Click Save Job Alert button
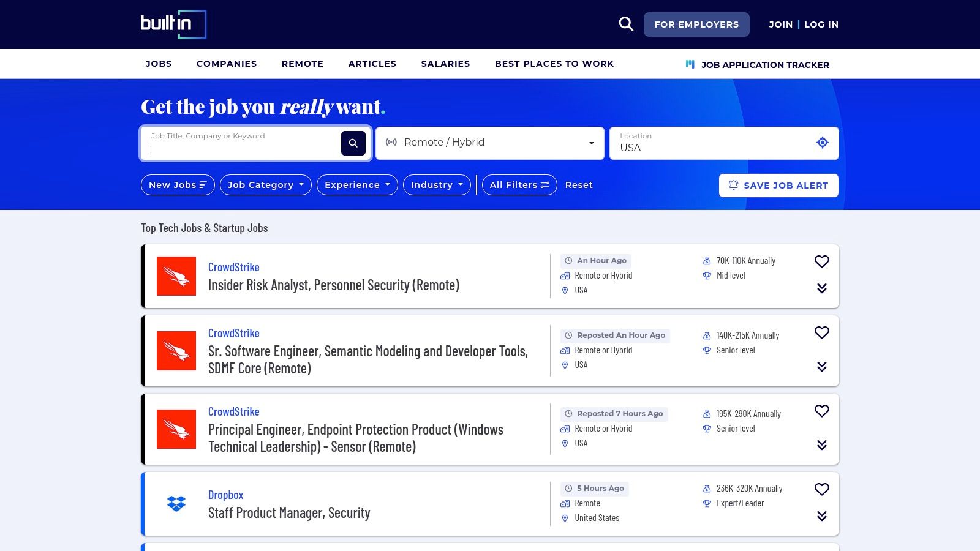This screenshot has width=980, height=551. pyautogui.click(x=778, y=186)
